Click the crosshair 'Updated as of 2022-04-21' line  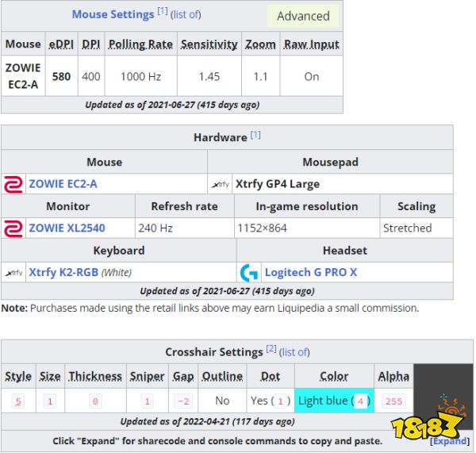(207, 421)
